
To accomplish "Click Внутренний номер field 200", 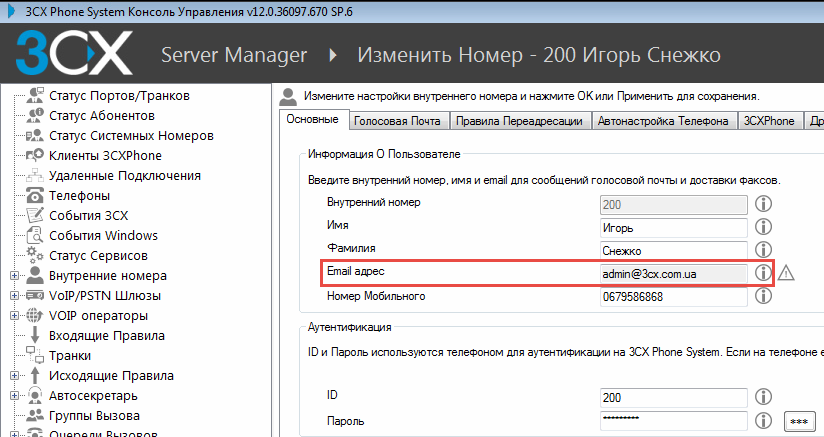I will (674, 204).
